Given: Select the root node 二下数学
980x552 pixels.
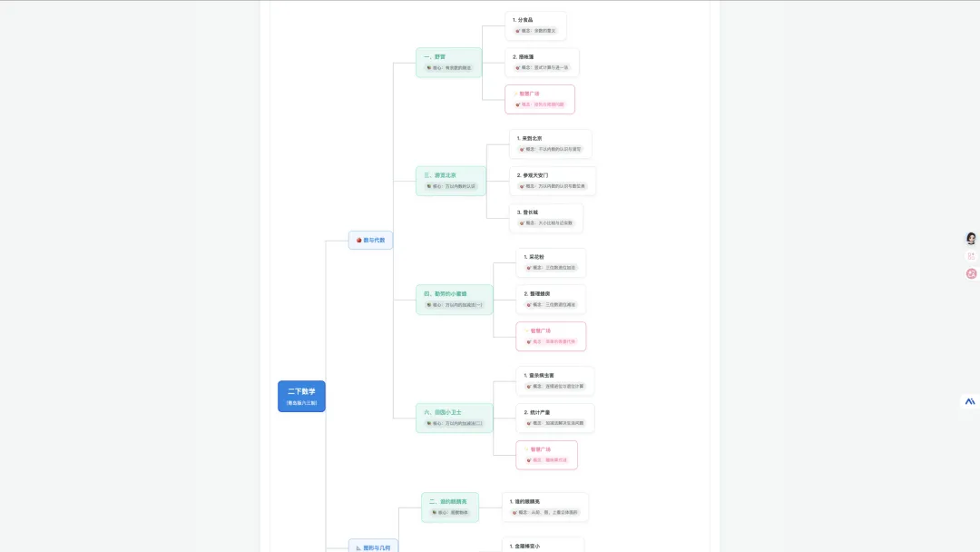Looking at the screenshot, I should pyautogui.click(x=301, y=396).
